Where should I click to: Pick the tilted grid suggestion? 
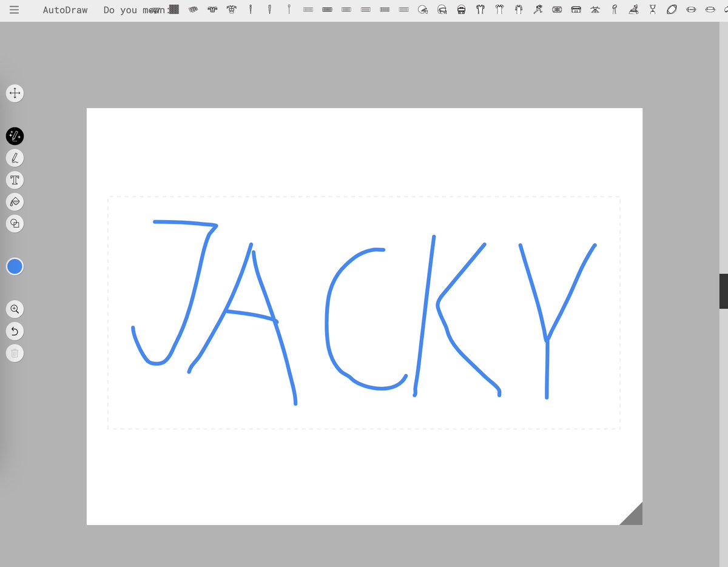[x=193, y=10]
